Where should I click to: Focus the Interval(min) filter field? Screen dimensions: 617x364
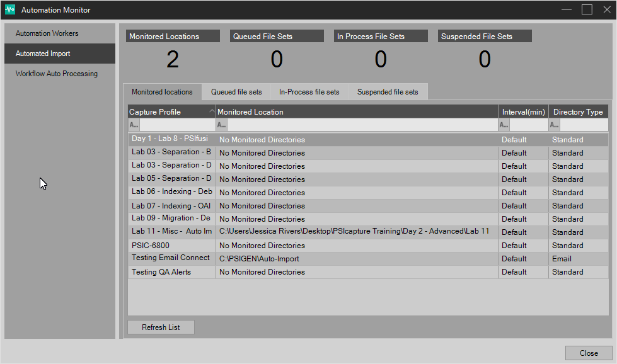(x=529, y=125)
